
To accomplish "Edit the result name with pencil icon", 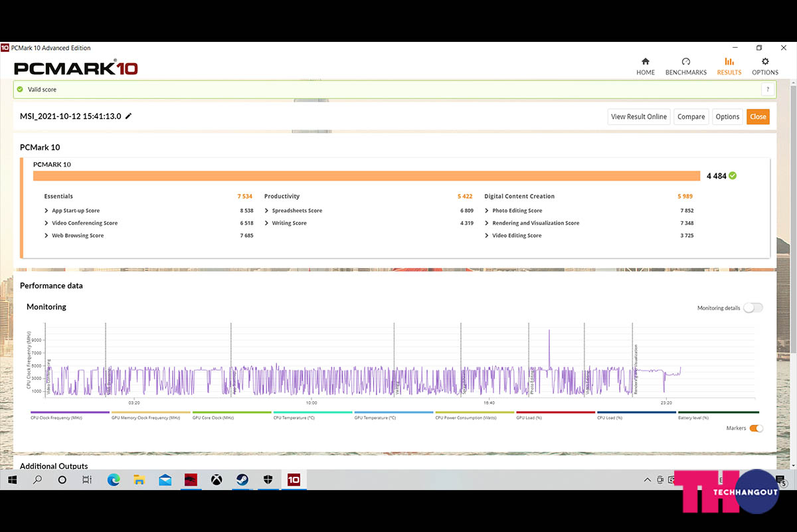I will pyautogui.click(x=128, y=116).
